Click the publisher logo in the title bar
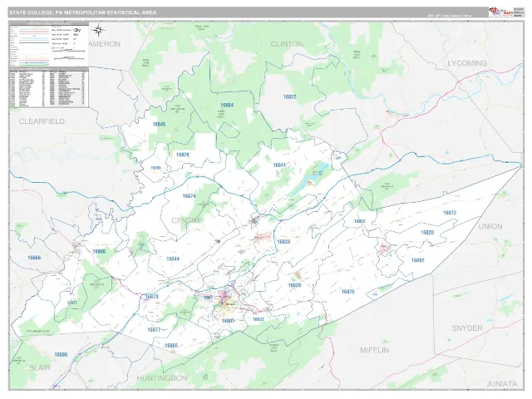The width and height of the screenshot is (532, 399). (x=500, y=12)
